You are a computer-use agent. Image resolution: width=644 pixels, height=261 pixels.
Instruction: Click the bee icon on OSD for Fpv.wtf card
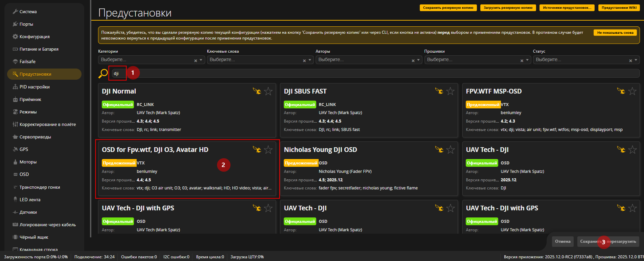[257, 150]
